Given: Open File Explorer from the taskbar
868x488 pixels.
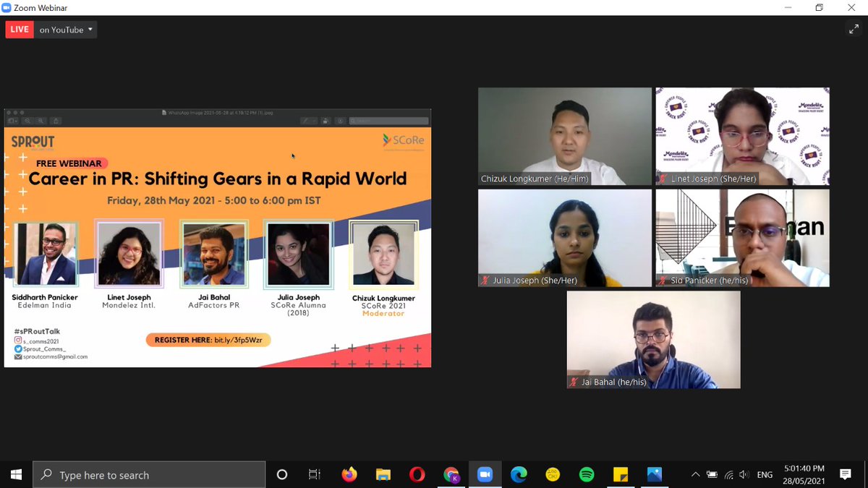Looking at the screenshot, I should pos(383,475).
